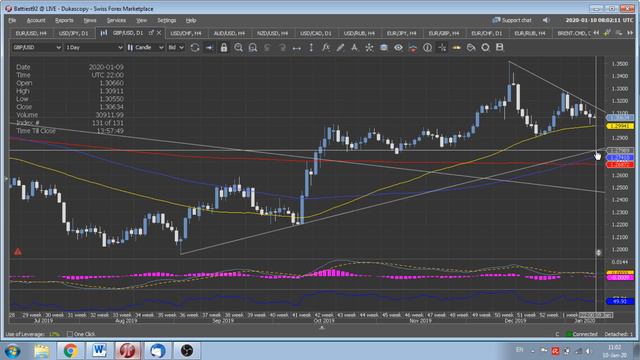Switch to the USD/JPY, D1 chart tab
This screenshot has height=360, width=640.
click(73, 33)
